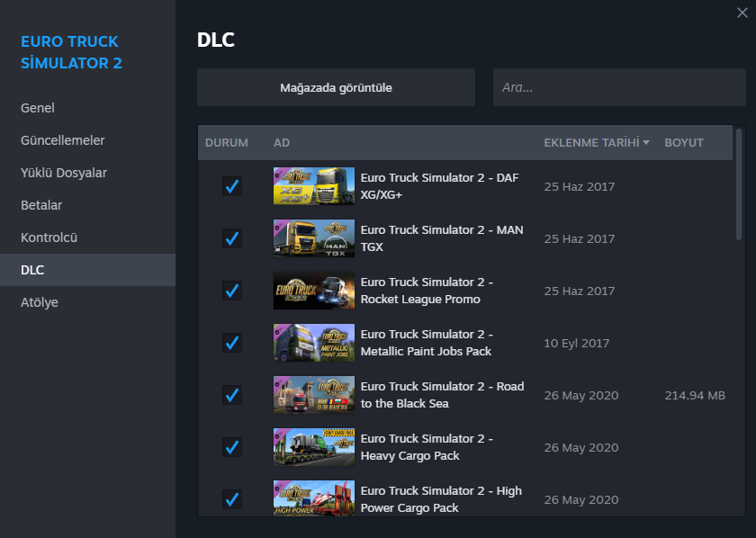This screenshot has height=538, width=756.
Task: Click the Rocket League Promo thumbnail
Action: coord(314,291)
